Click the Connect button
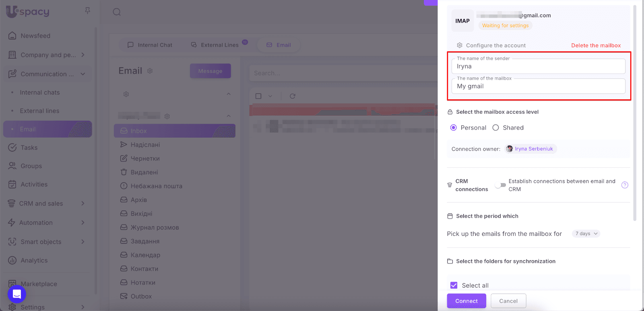The image size is (644, 311). point(466,301)
